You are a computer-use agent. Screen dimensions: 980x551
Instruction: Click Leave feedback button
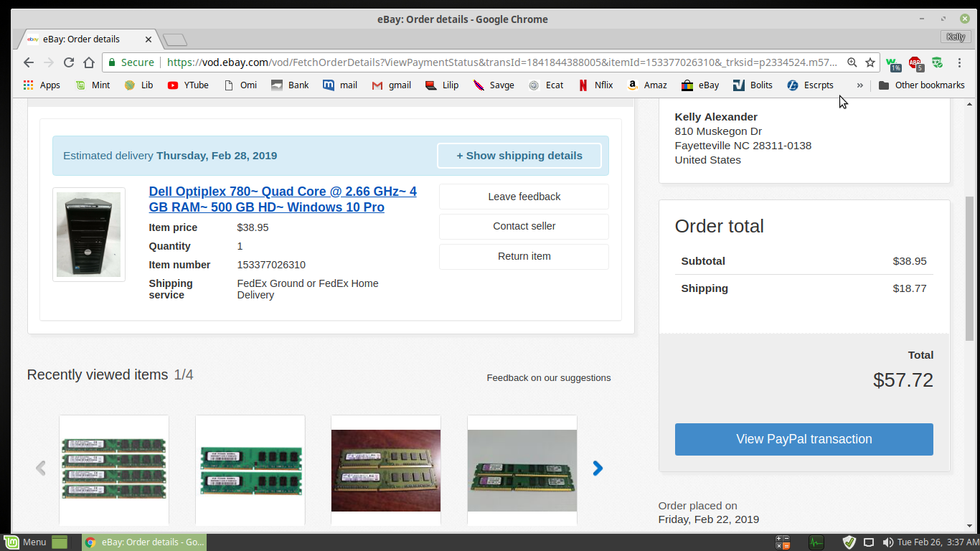pyautogui.click(x=524, y=197)
